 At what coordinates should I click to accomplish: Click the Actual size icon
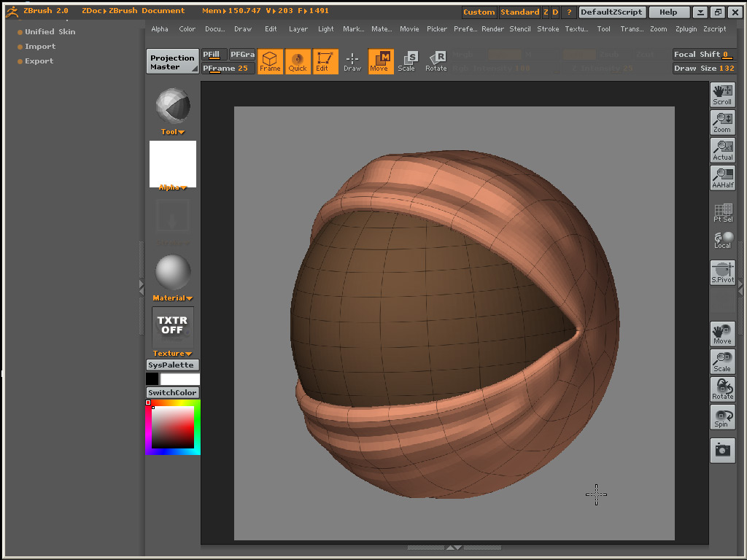722,150
